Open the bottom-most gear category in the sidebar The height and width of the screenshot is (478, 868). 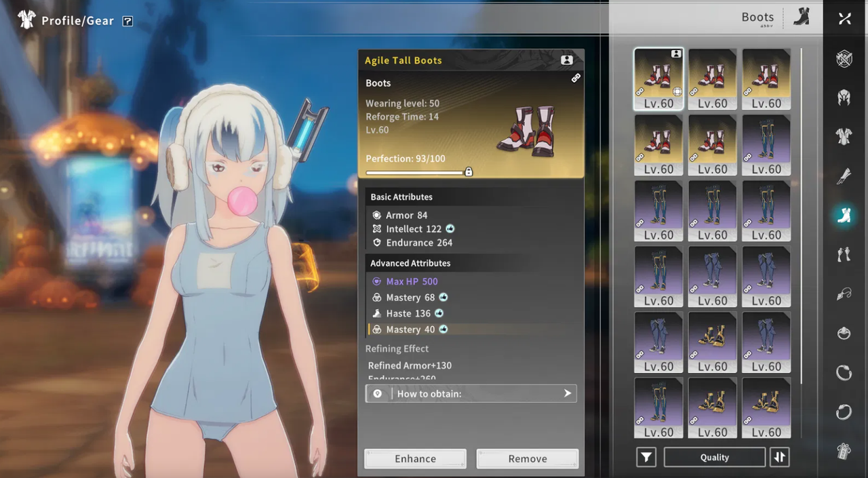pos(844,452)
